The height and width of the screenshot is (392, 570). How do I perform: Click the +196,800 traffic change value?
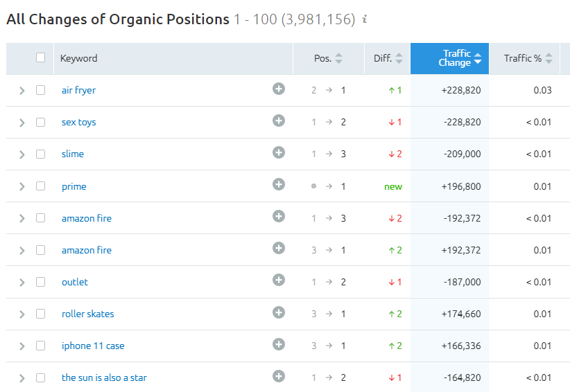pos(461,186)
